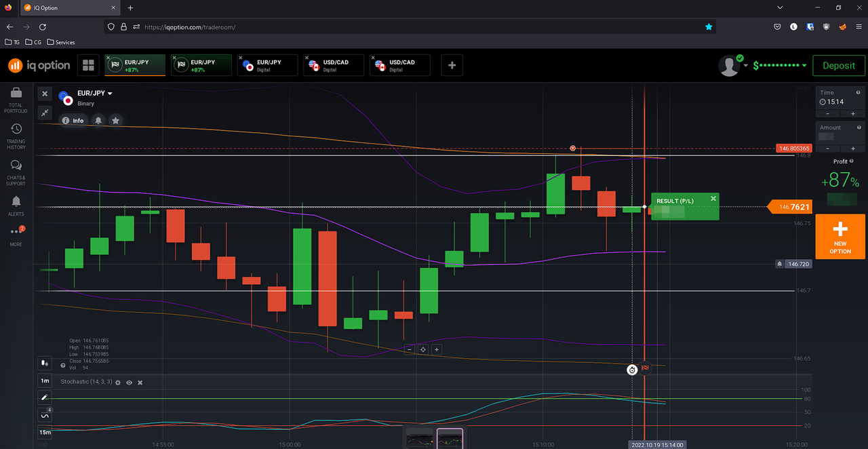Switch to first USD/CAD Digital tab
The image size is (868, 449).
coord(334,65)
